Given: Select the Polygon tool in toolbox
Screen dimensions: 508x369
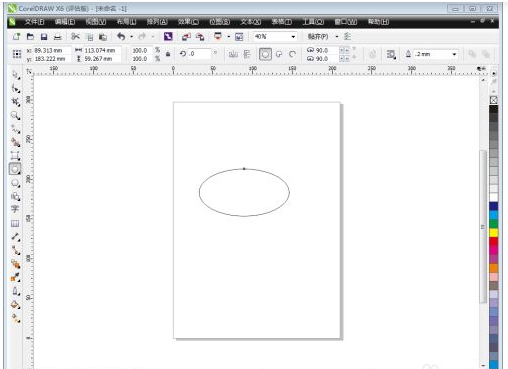Looking at the screenshot, I should pyautogui.click(x=15, y=183).
